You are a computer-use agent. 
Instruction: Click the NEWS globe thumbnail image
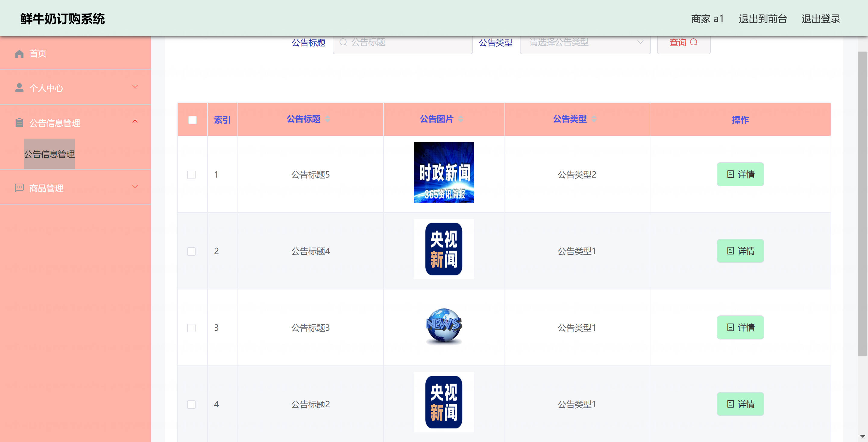(x=443, y=326)
